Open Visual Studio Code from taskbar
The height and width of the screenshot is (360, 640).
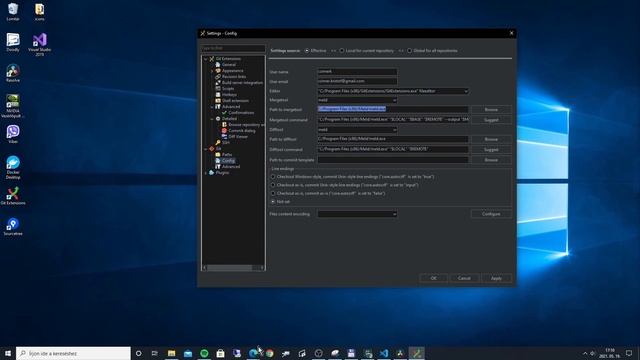pyautogui.click(x=384, y=353)
